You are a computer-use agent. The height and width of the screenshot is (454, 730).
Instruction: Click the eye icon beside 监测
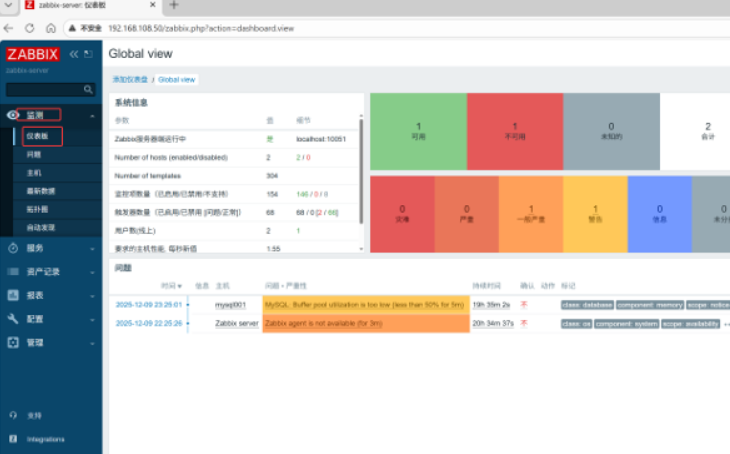(13, 115)
